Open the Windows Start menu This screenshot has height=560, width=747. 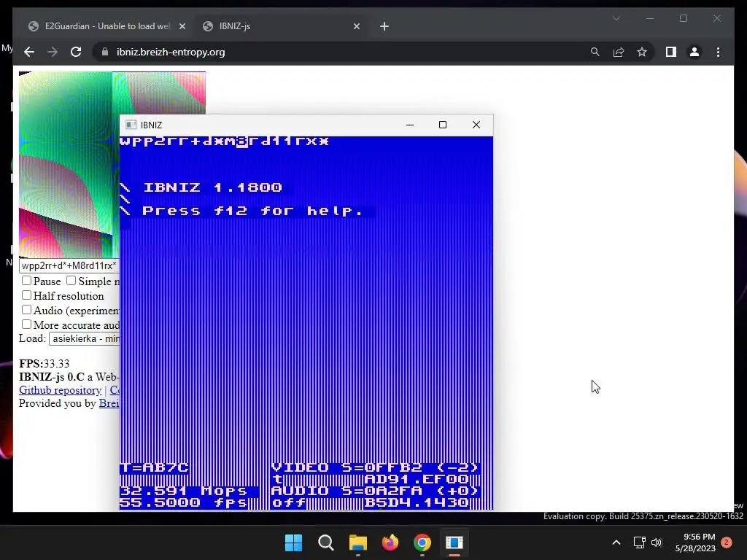point(293,542)
